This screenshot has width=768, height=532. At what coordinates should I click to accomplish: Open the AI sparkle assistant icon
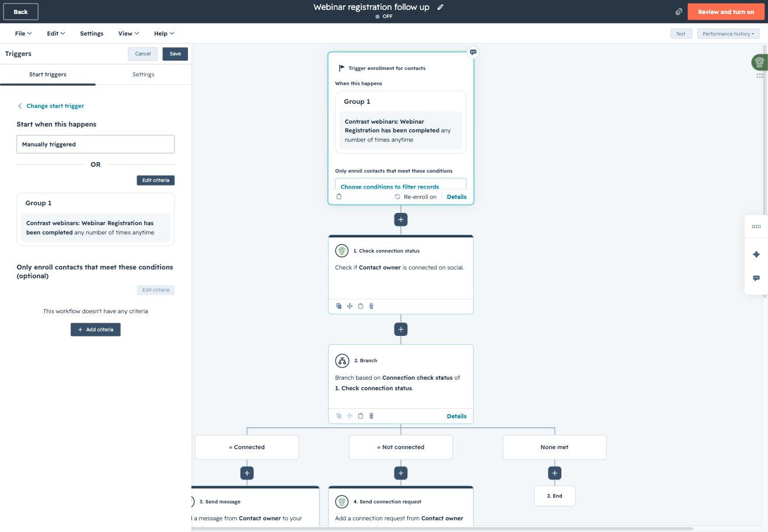[x=756, y=254]
